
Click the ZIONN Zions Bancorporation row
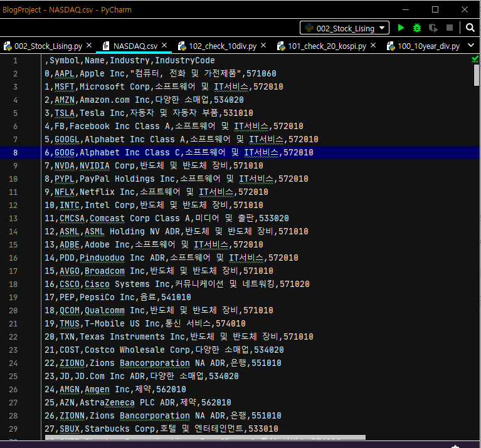point(163,416)
